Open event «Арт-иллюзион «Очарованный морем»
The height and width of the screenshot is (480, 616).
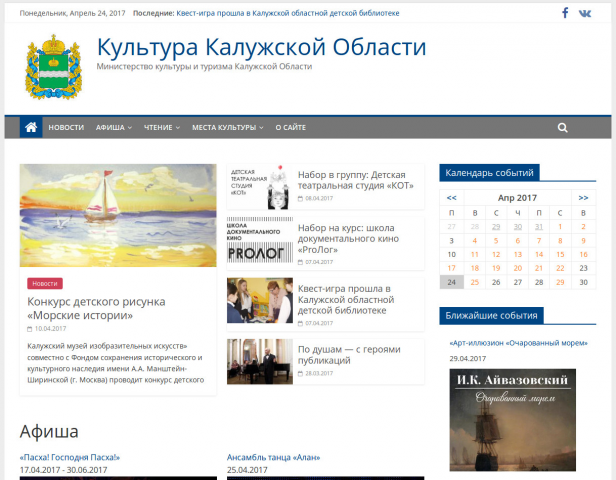click(519, 343)
